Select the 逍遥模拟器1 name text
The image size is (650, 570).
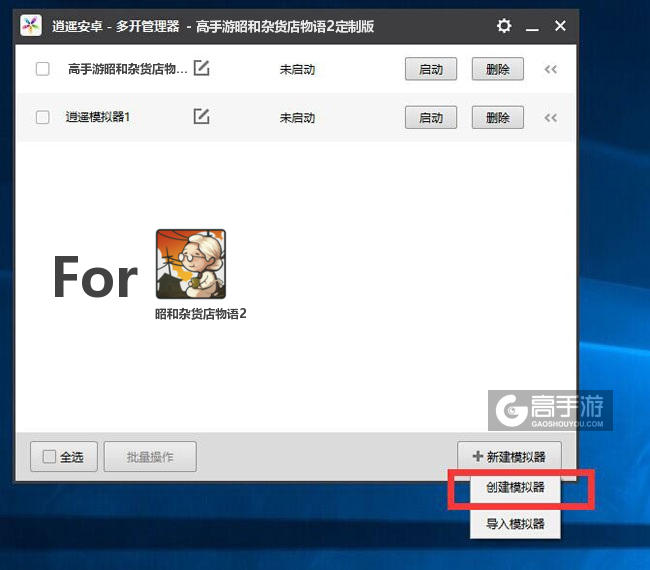click(98, 117)
